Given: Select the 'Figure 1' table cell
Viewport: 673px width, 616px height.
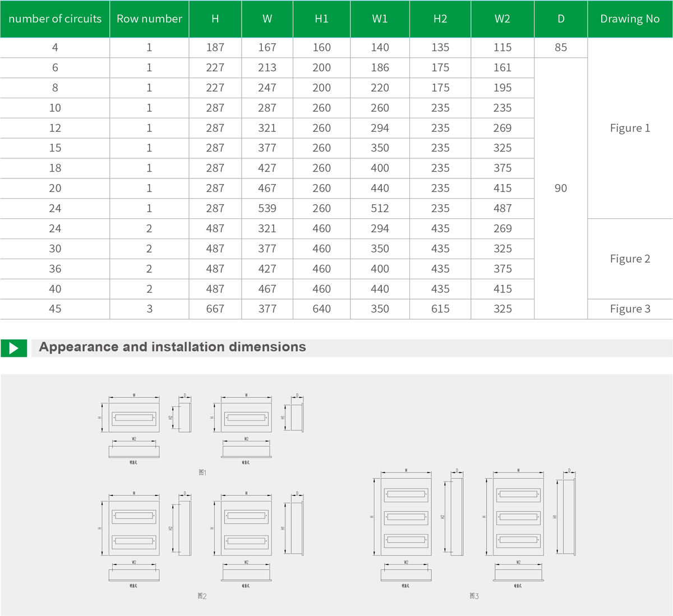Looking at the screenshot, I should click(630, 128).
